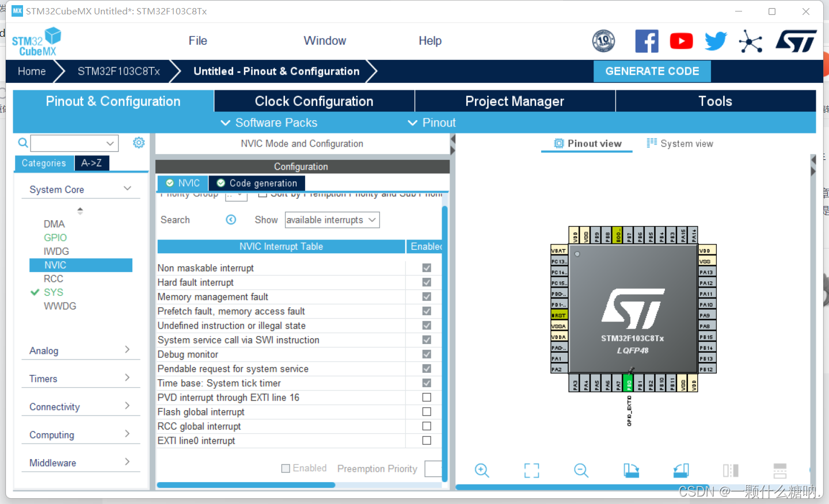Rotate the chip clockwise
This screenshot has height=504, width=829.
coord(632,471)
